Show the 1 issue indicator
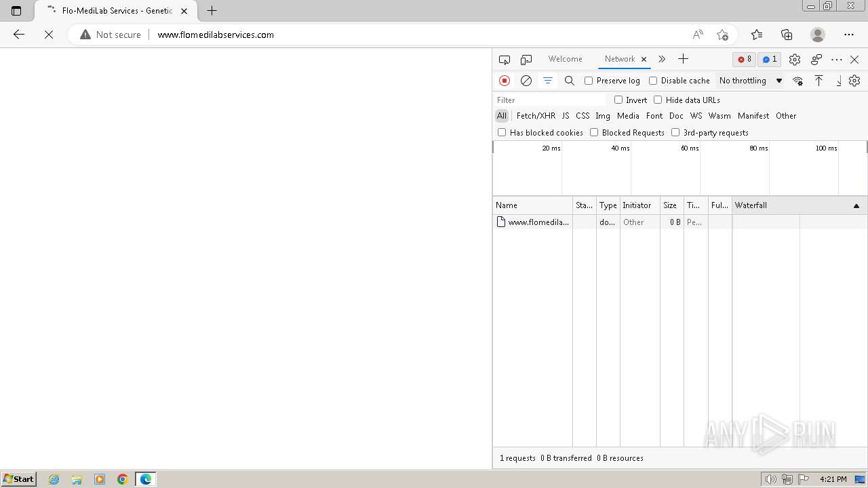 click(770, 60)
